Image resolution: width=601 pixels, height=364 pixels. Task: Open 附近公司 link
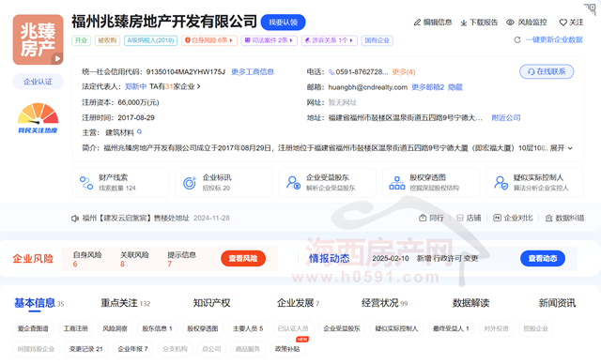coord(506,118)
